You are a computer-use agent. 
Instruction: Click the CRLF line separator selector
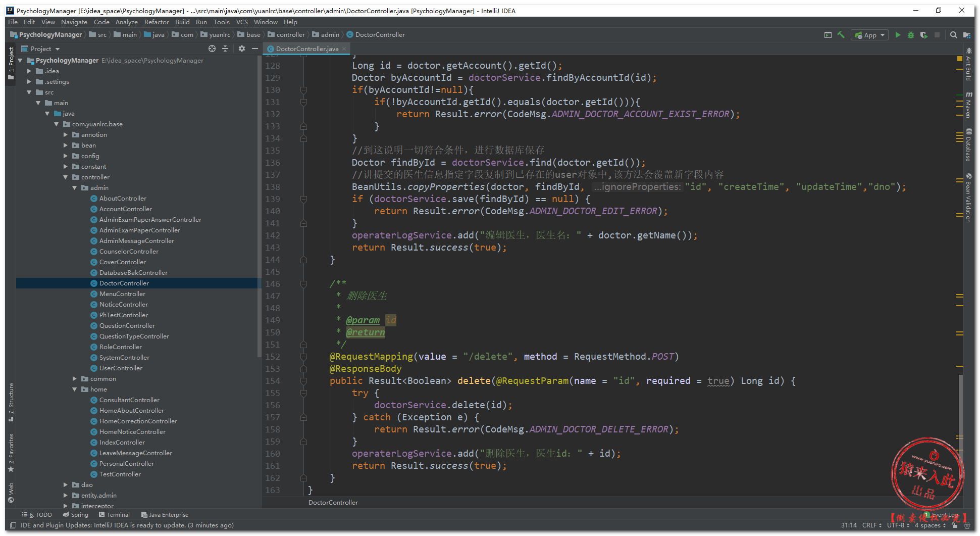(871, 525)
